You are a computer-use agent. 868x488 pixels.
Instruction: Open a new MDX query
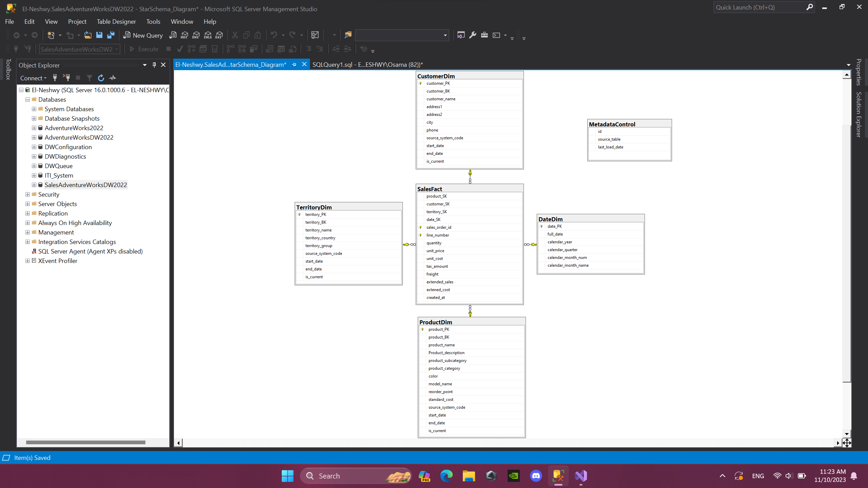(184, 35)
